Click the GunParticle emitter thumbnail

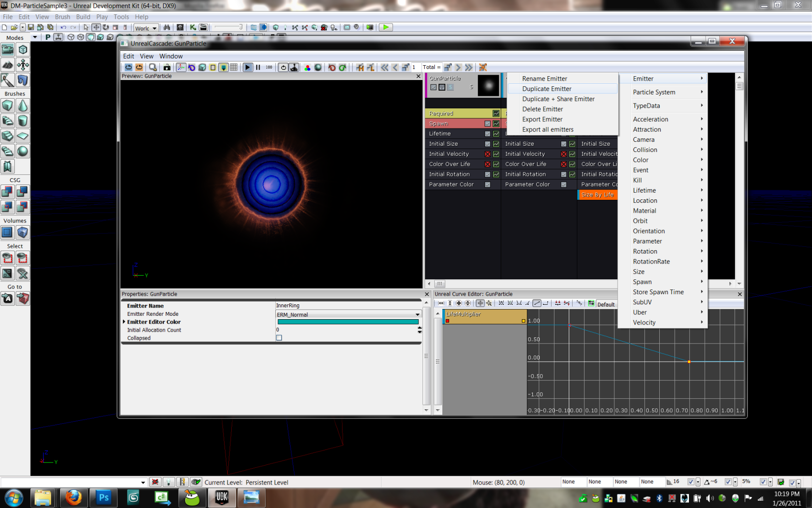488,86
